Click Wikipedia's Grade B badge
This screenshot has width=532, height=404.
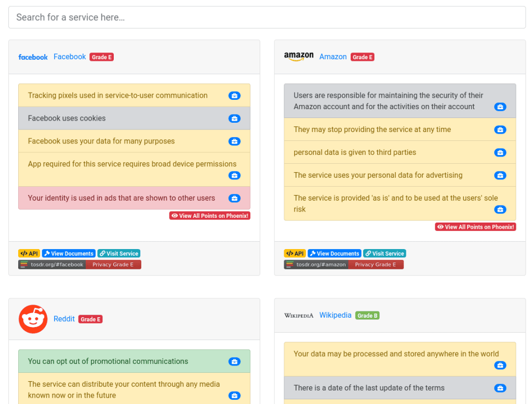point(367,316)
